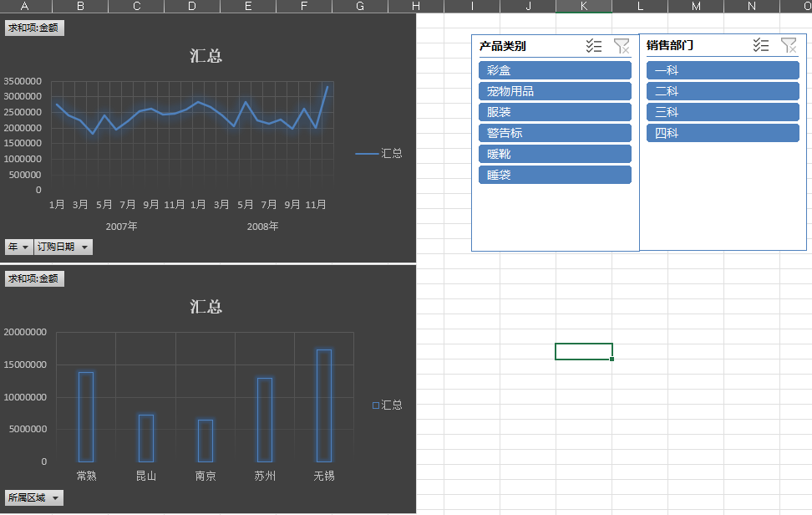
Task: Select 睡袋 slicer item
Action: pos(555,175)
